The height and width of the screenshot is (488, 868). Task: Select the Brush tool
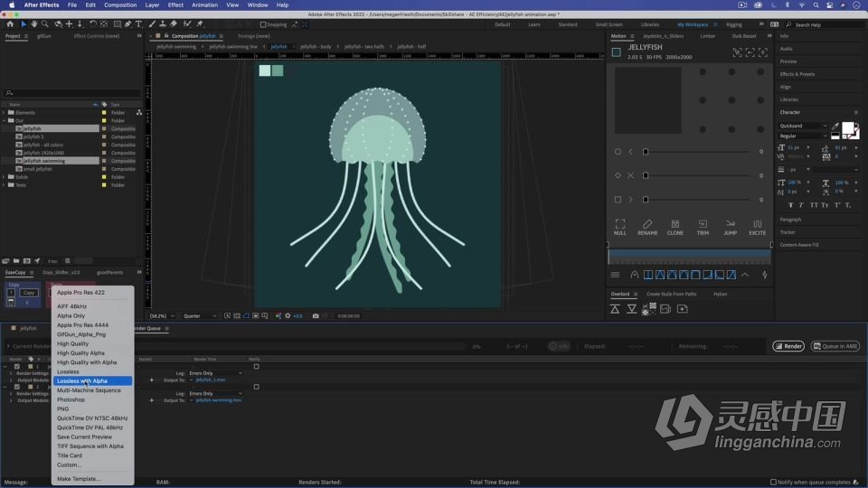152,24
